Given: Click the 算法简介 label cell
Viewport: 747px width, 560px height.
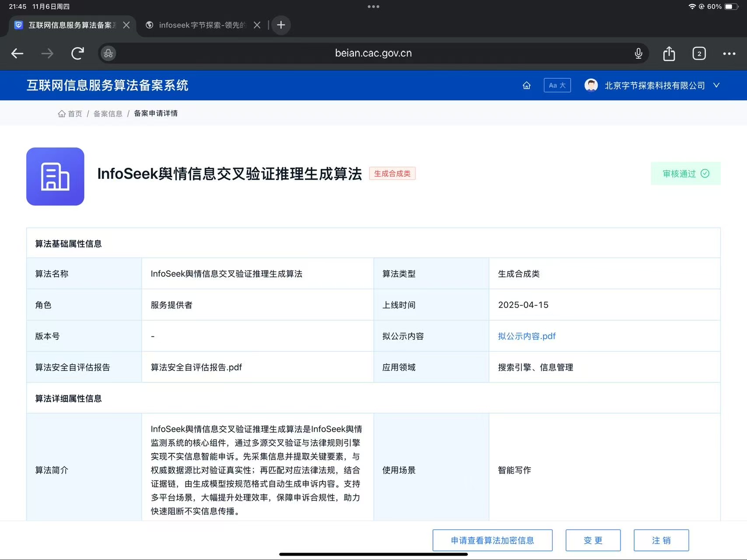Looking at the screenshot, I should (84, 467).
